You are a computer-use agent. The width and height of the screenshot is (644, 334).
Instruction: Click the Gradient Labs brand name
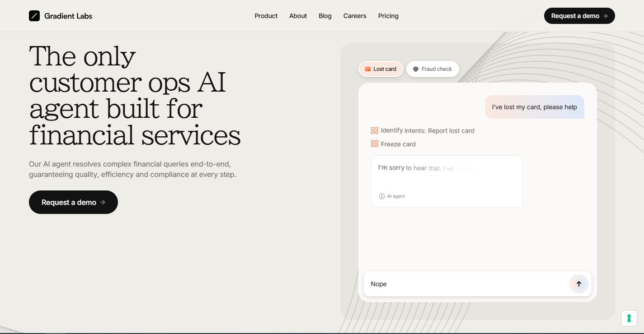(x=68, y=16)
